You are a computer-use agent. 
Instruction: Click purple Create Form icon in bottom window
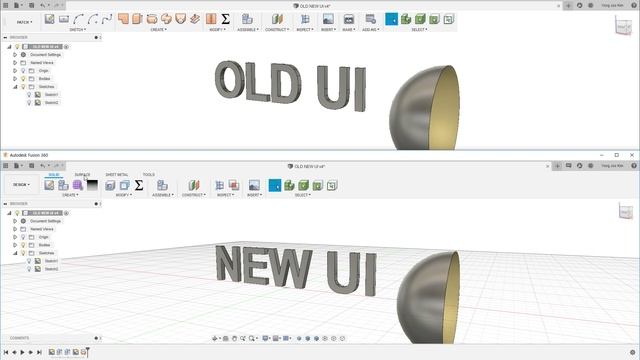click(78, 185)
